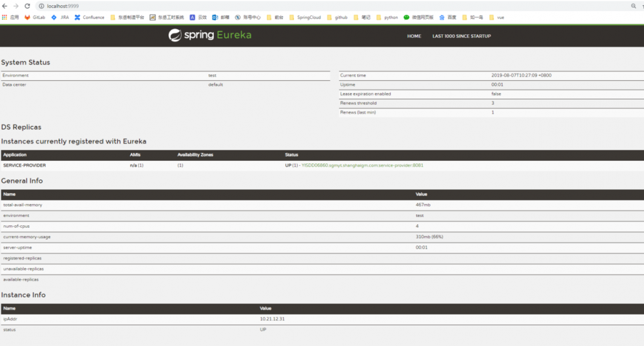Click the Environment label in System Status
The image size is (644, 346).
15,76
